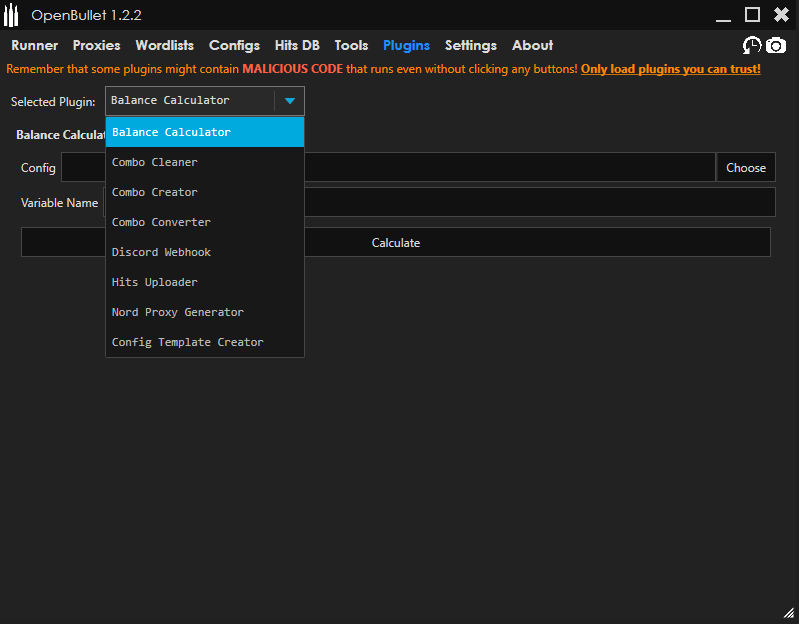Open the Tools tab
Screen dimensions: 801x626
pos(351,45)
